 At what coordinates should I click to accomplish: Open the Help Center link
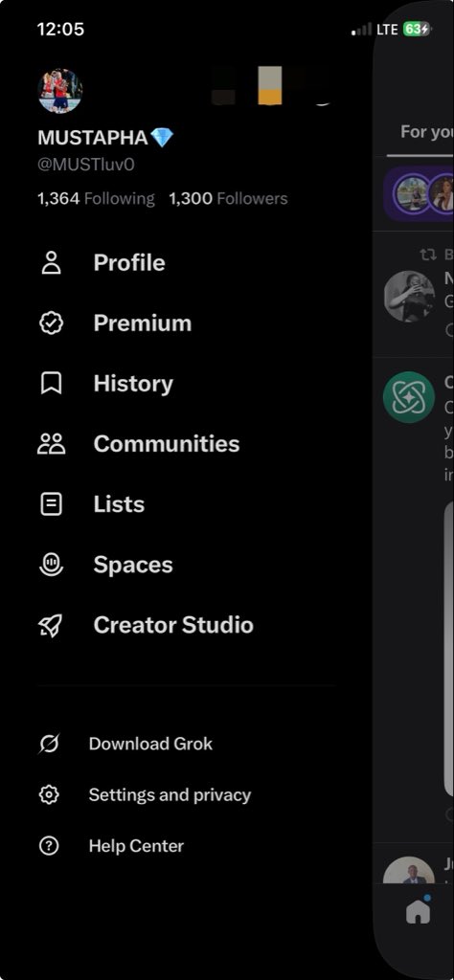pyautogui.click(x=136, y=846)
